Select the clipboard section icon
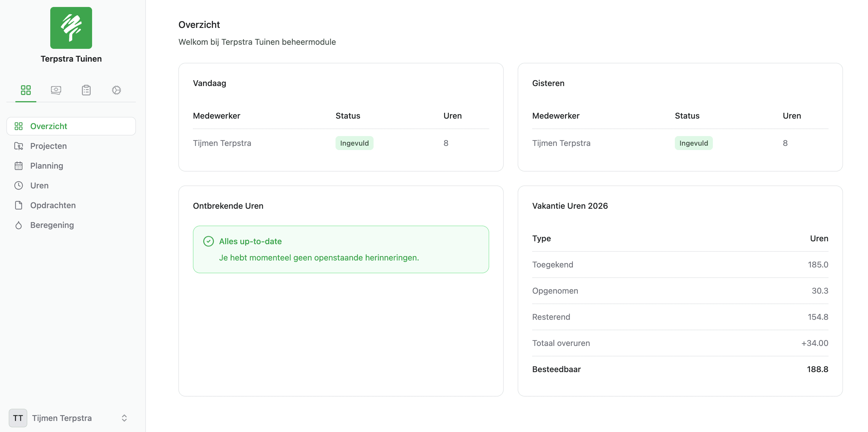 point(86,90)
